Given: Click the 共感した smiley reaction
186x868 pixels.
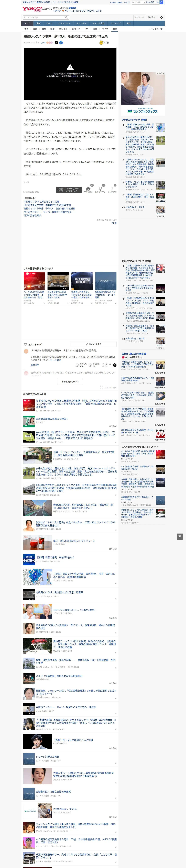Looking at the screenshot, I should (x=77, y=365).
